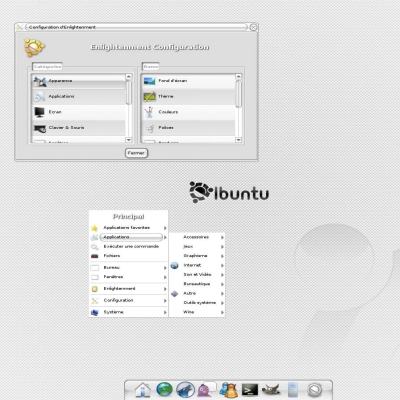400x400 pixels.
Task: Open the highlighted Applications menu entry
Action: pos(131,237)
